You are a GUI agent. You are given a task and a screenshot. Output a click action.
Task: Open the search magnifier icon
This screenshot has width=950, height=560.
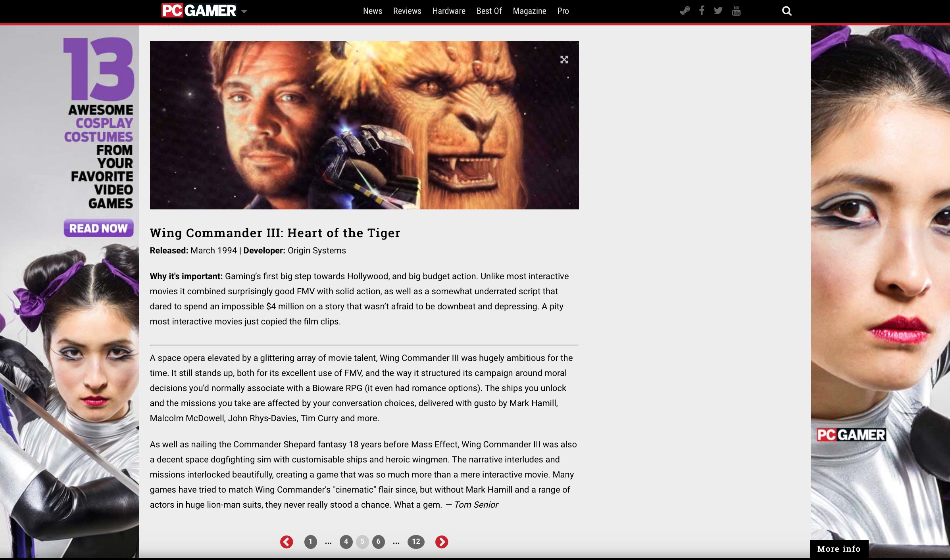pyautogui.click(x=787, y=11)
